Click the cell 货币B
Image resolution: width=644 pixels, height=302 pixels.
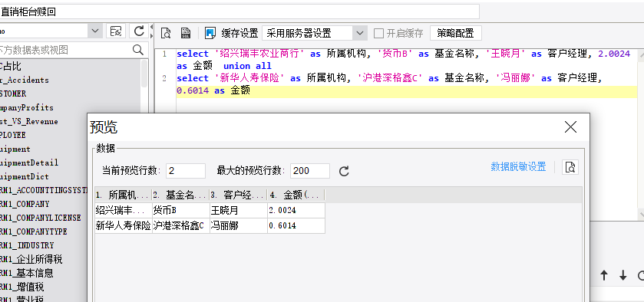coord(181,211)
